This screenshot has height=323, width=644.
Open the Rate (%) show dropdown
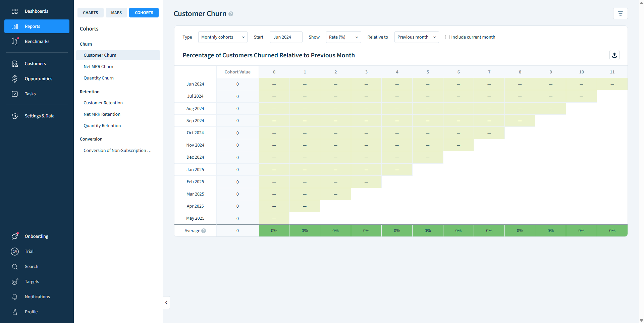pos(343,37)
